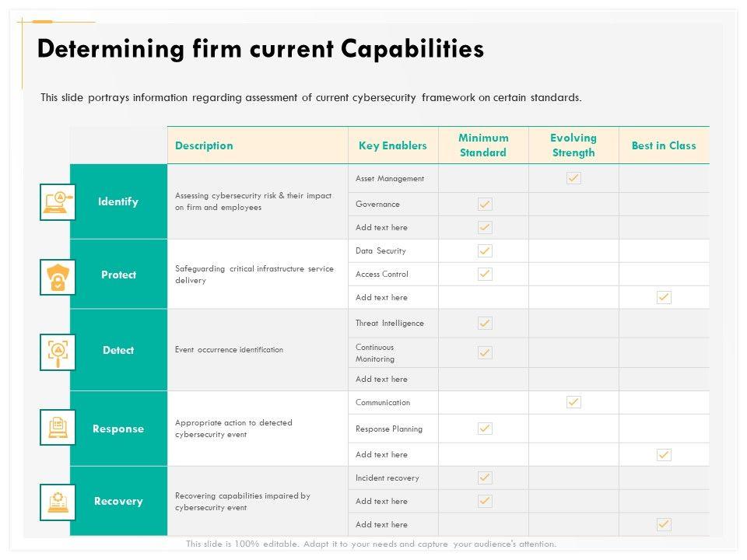Screen dimensions: 747x560
Task: Click the Recovery gear laptop icon
Action: [x=58, y=502]
